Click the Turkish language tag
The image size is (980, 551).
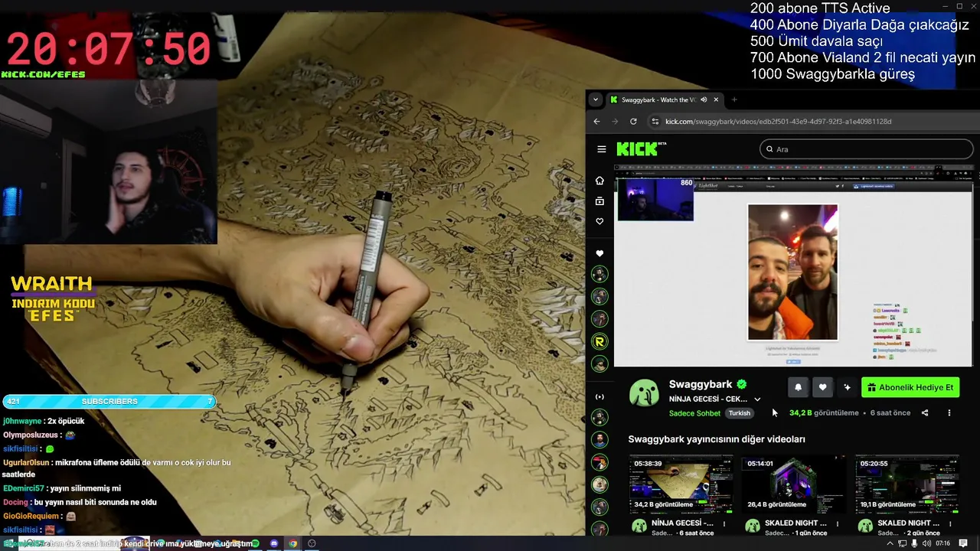tap(740, 413)
